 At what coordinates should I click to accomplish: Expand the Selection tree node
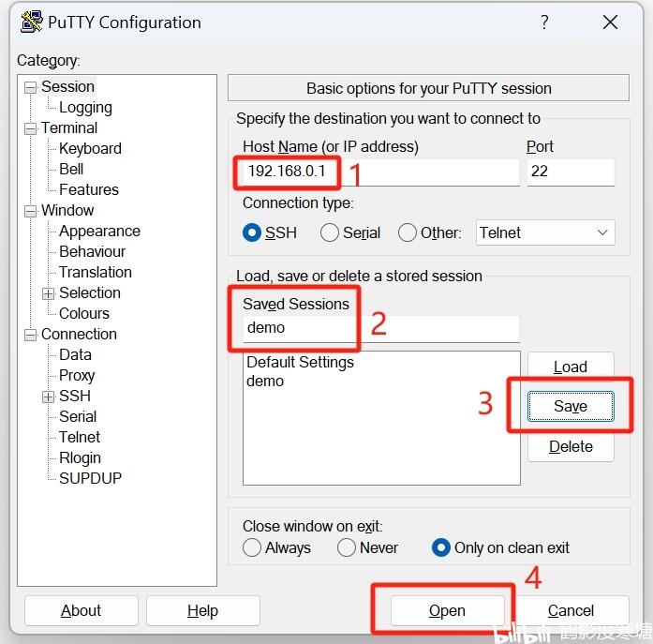point(48,293)
